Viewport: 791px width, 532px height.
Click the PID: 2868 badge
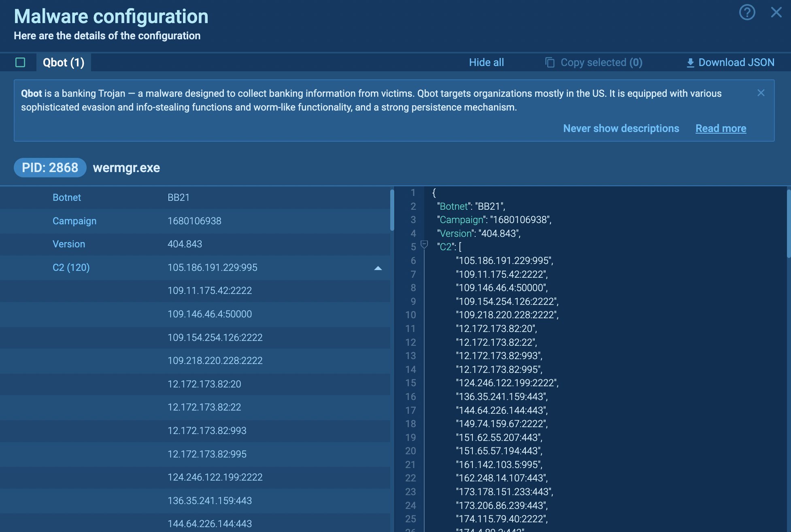pyautogui.click(x=50, y=168)
